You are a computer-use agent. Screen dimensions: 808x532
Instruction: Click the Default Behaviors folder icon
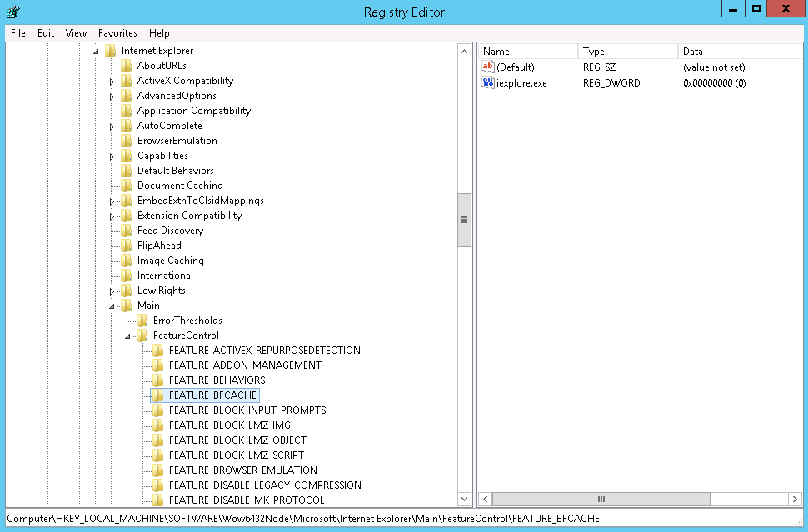pos(127,170)
